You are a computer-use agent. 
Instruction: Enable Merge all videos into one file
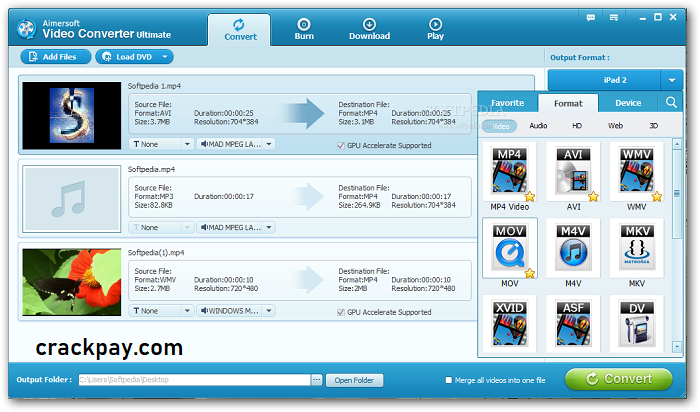449,380
